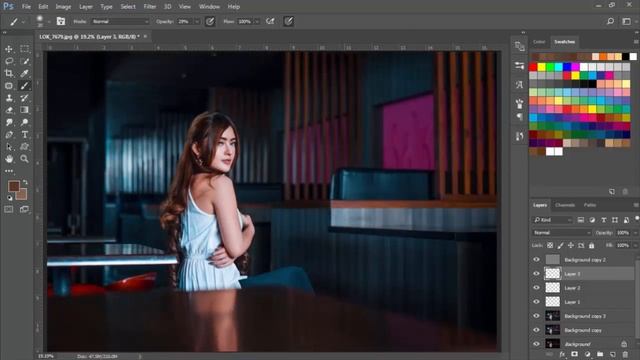
Task: Toggle pressure for size button
Action: click(289, 21)
